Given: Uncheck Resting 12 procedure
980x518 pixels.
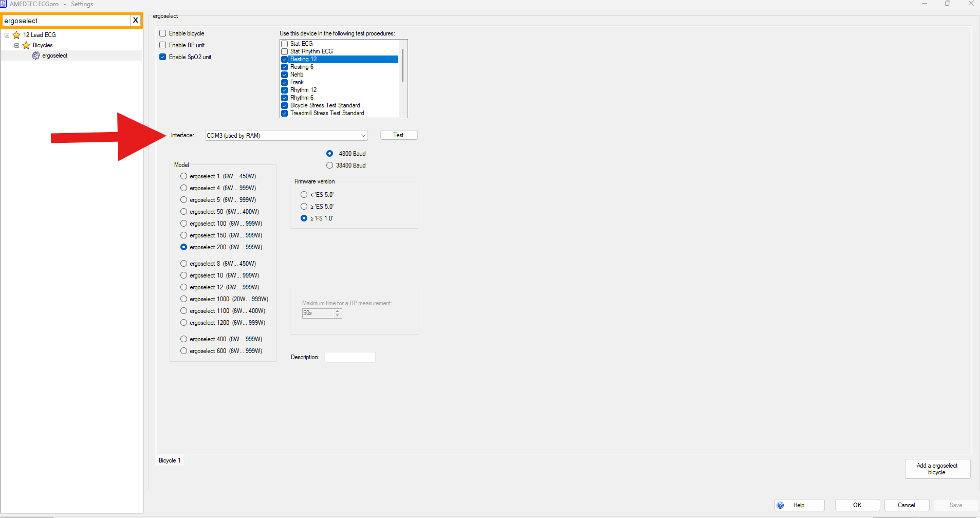Looking at the screenshot, I should point(285,59).
